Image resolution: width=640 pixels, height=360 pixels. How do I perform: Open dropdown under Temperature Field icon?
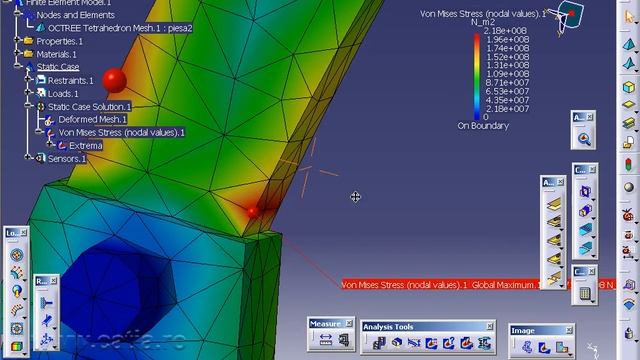coord(24,353)
